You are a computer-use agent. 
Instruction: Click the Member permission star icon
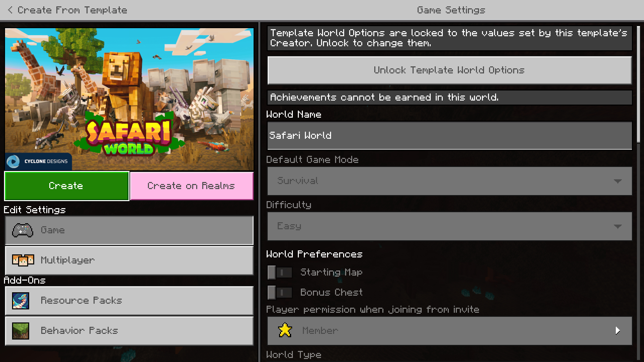[285, 330]
